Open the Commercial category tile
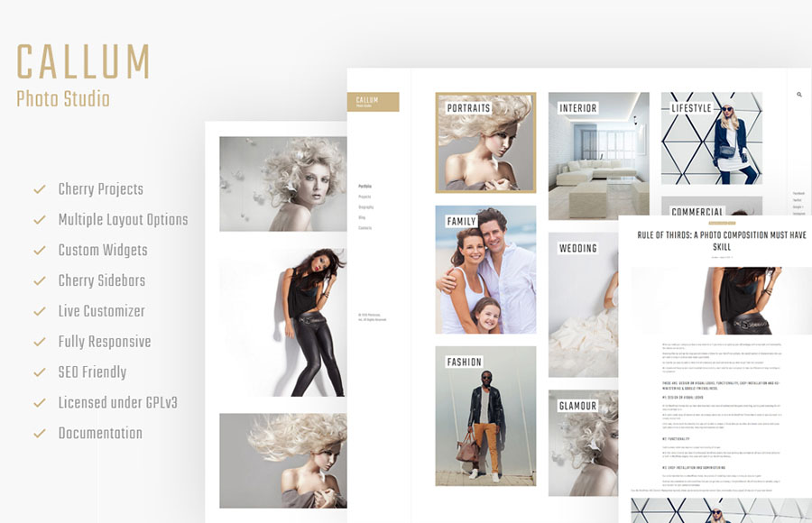The image size is (812, 523). 712,206
